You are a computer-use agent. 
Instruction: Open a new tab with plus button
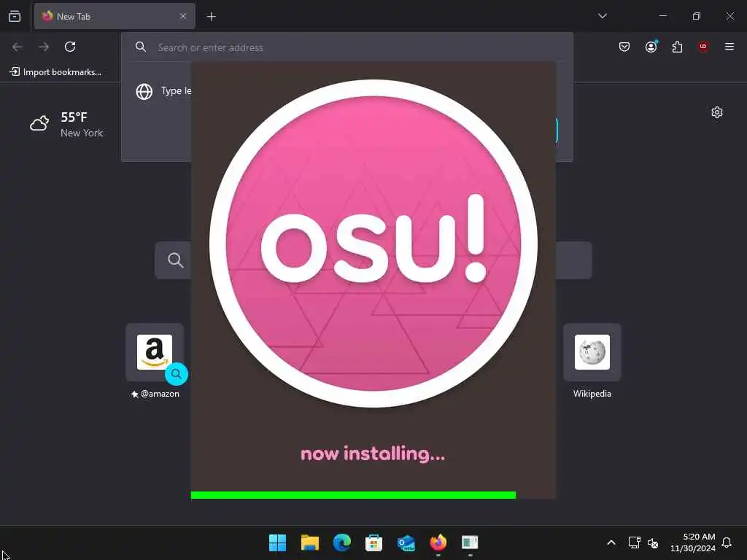[x=211, y=17]
